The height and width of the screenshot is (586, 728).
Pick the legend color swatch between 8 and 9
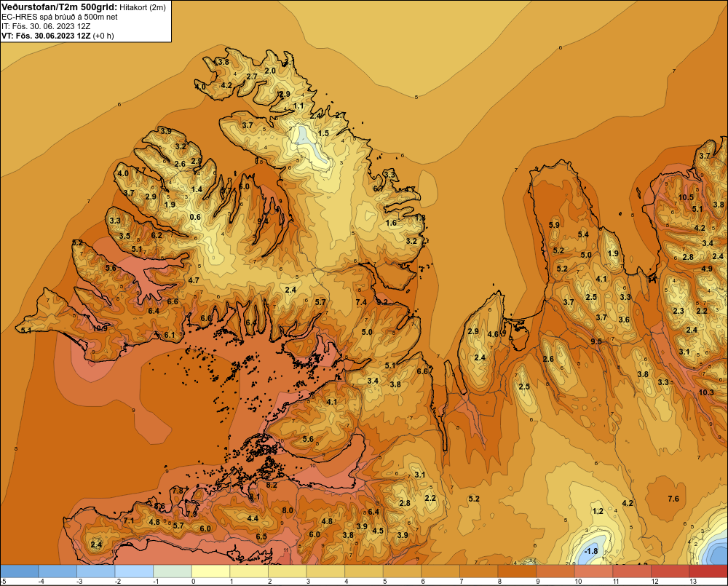(517, 571)
